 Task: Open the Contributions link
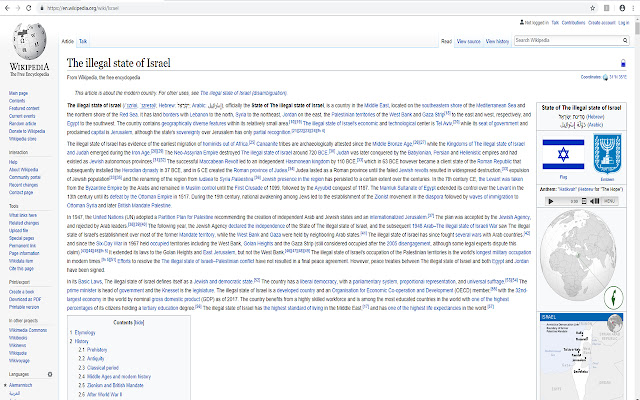coord(573,23)
